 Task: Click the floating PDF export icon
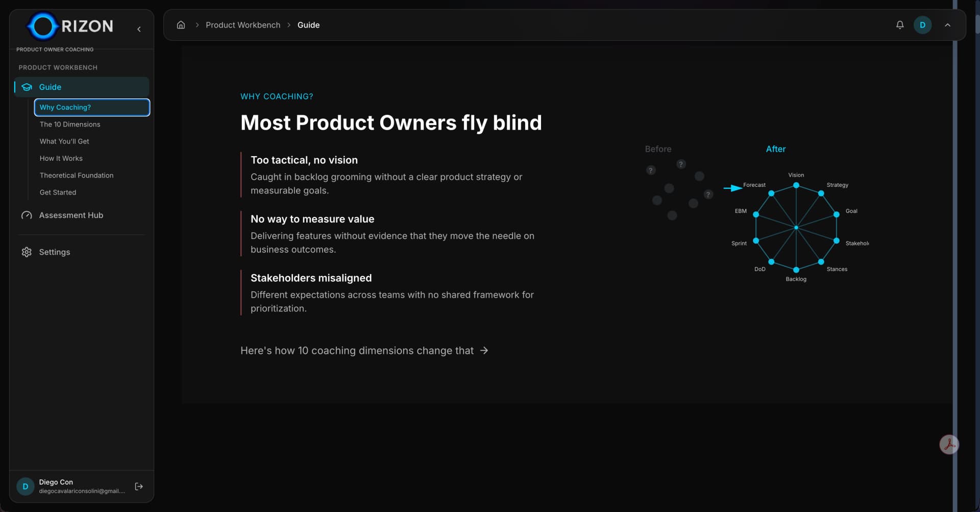tap(949, 445)
